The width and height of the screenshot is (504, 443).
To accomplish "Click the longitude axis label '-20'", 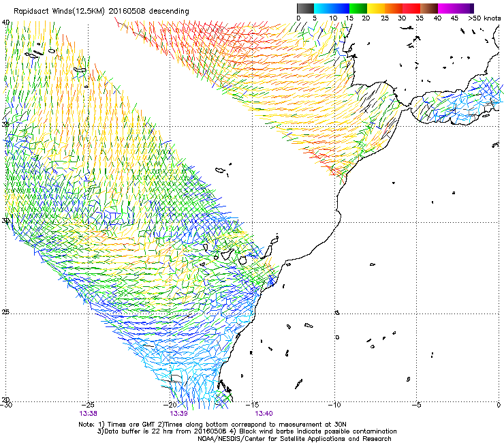I will [170, 405].
